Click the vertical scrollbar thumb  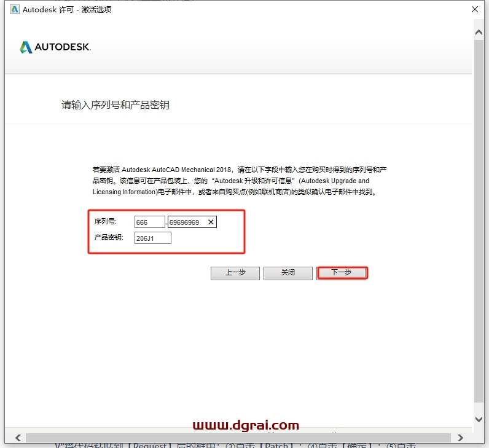pos(479,221)
